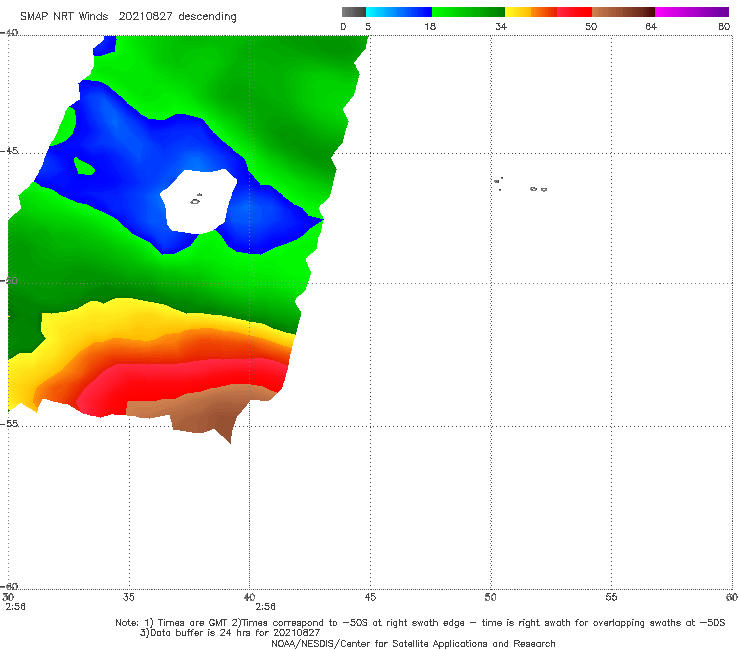The height and width of the screenshot is (650, 740).
Task: Click the date "20210827" in the title
Action: pyautogui.click(x=145, y=16)
